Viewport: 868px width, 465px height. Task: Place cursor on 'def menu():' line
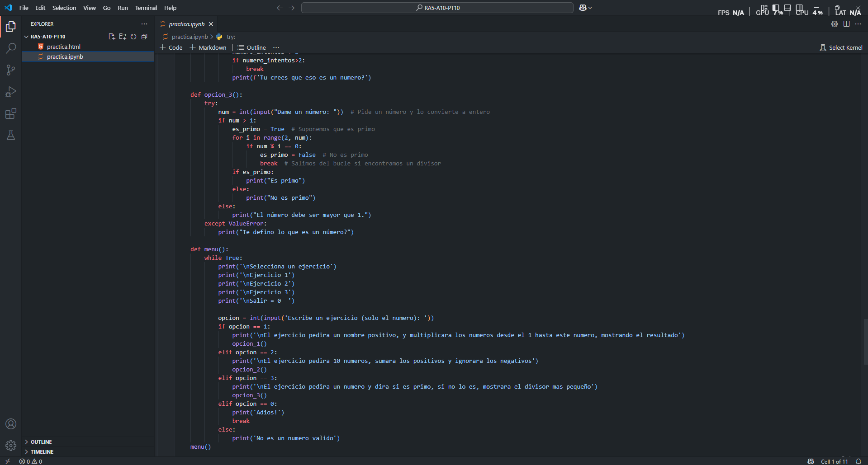click(209, 249)
